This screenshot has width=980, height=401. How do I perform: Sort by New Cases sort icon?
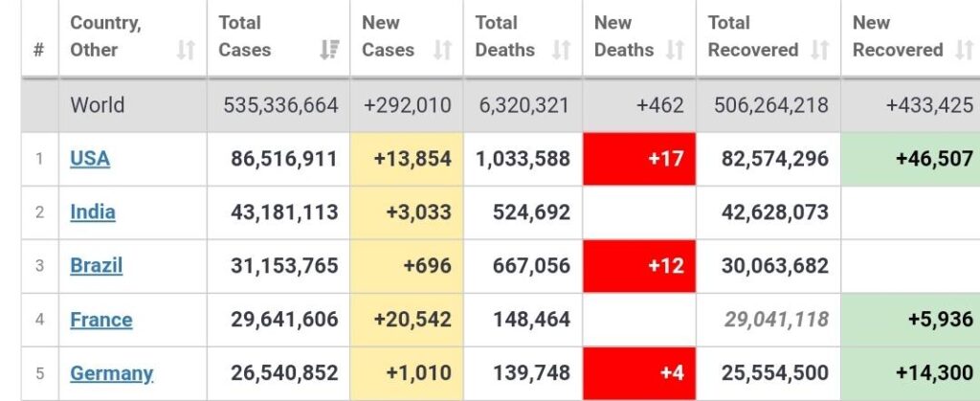click(442, 50)
